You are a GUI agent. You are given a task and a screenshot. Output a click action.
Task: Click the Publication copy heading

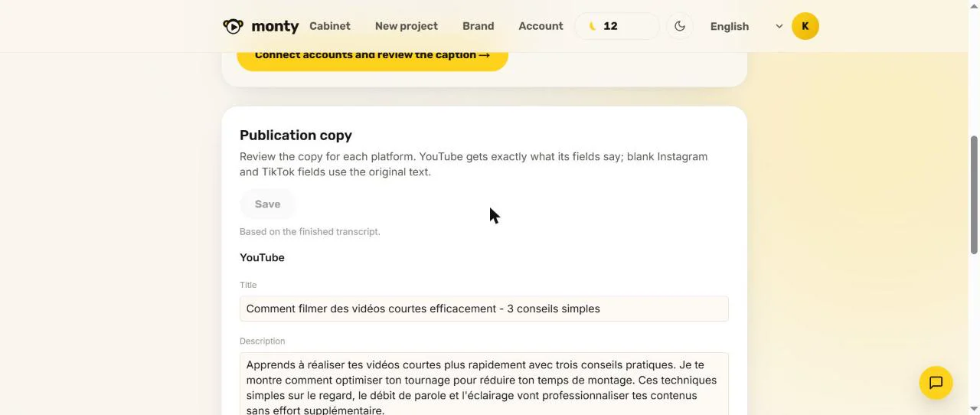click(x=296, y=136)
